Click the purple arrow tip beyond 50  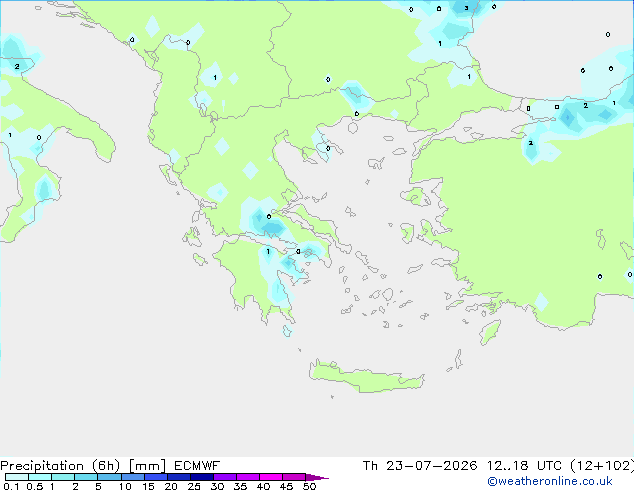[x=317, y=477]
